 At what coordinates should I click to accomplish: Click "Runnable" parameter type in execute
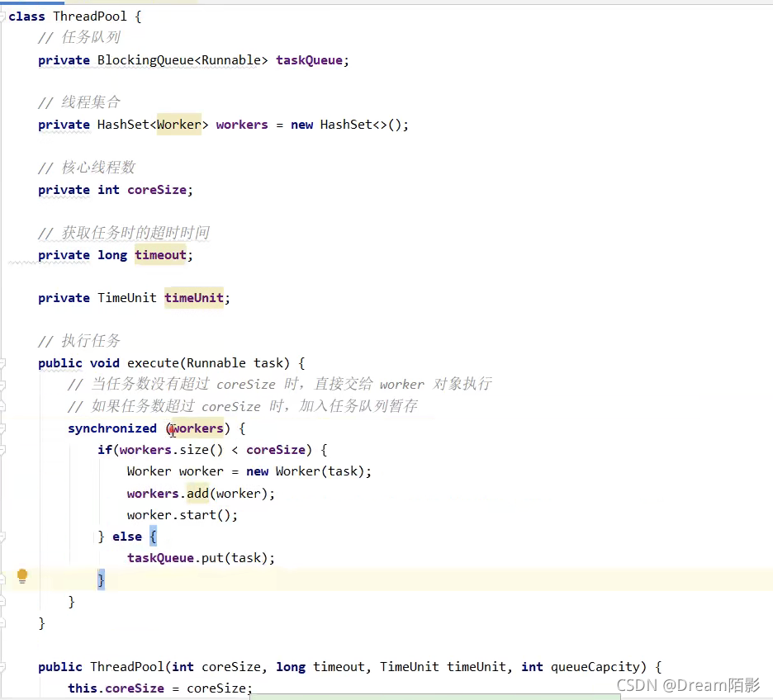pos(216,363)
